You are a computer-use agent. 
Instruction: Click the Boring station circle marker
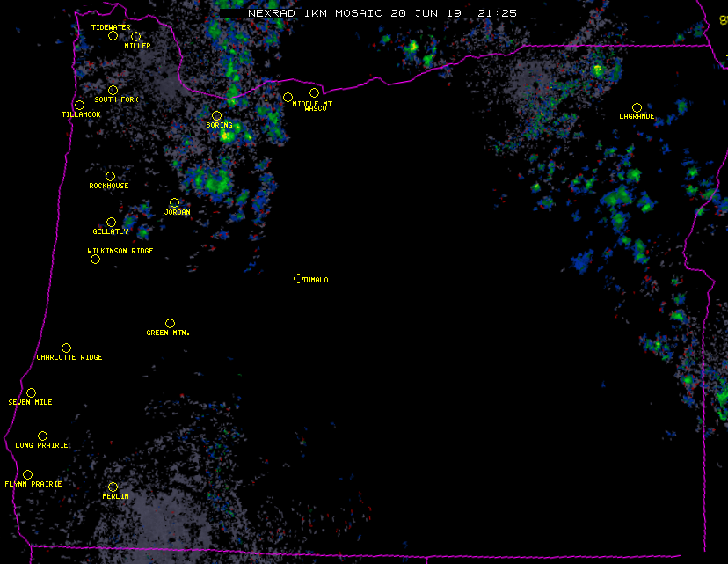[x=216, y=115]
